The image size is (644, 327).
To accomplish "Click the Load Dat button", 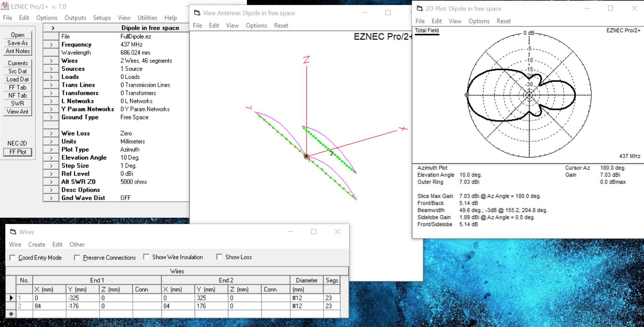I will [x=17, y=79].
